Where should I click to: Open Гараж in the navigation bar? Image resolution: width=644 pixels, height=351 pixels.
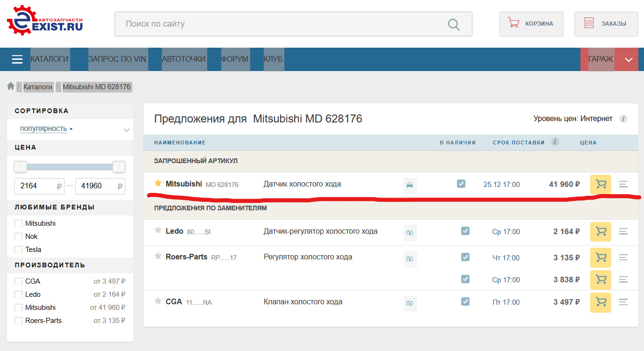coord(601,59)
